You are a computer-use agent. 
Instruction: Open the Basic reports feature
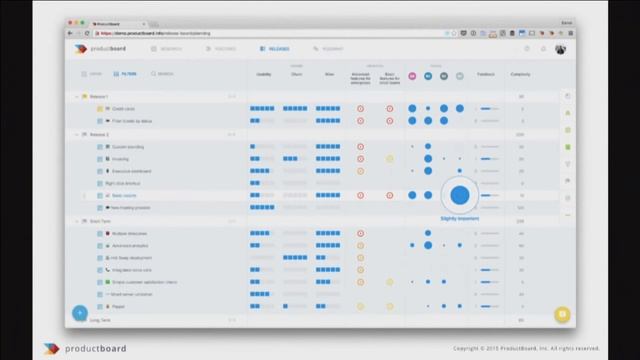point(124,196)
